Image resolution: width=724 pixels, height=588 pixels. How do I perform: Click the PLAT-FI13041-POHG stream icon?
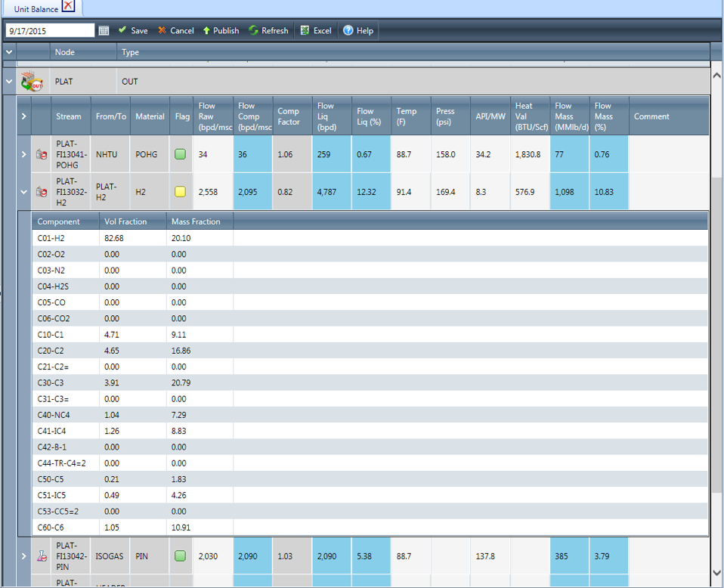pyautogui.click(x=42, y=154)
